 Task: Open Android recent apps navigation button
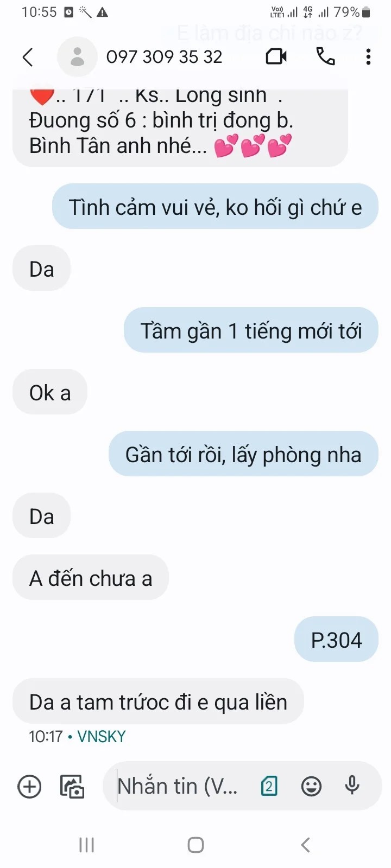(x=86, y=845)
